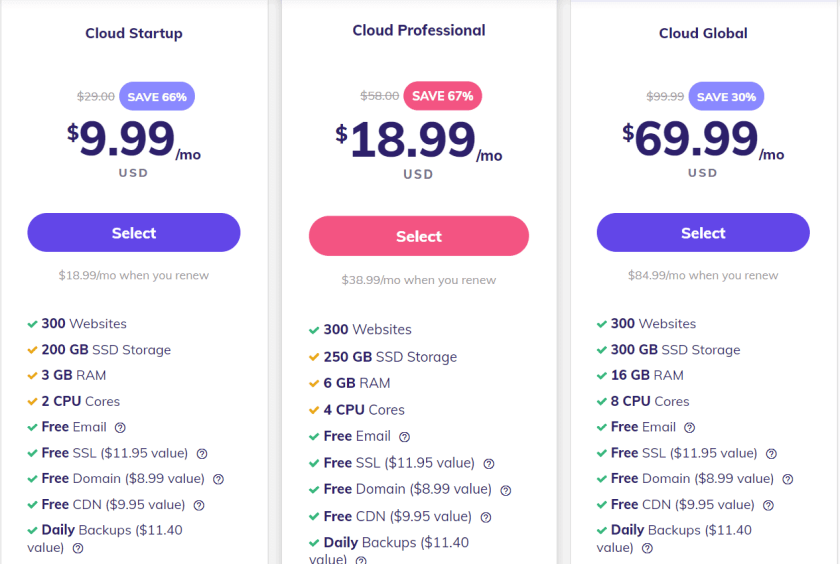Image resolution: width=840 pixels, height=564 pixels.
Task: Show Daily Backups info icon in Cloud Global
Action: [647, 548]
